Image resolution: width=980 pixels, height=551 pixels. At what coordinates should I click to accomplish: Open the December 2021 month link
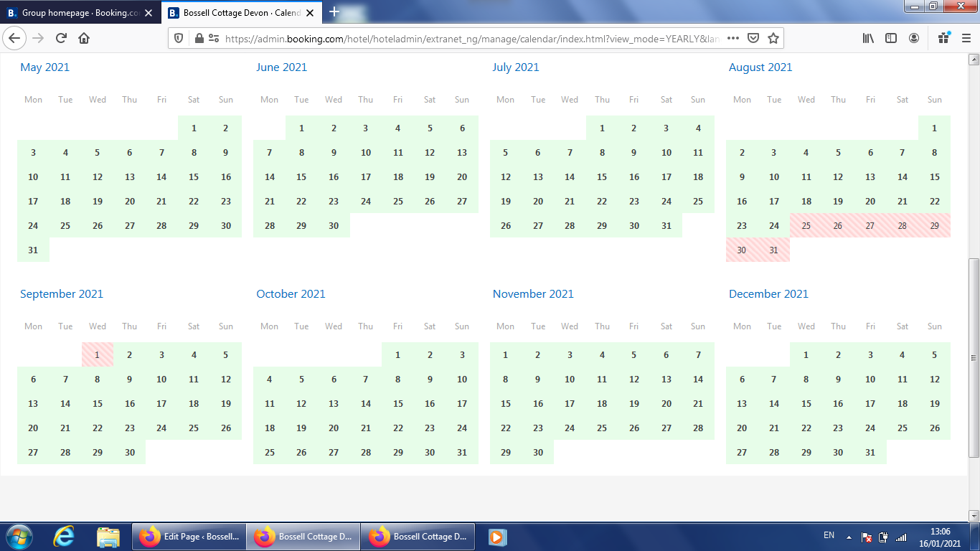point(768,294)
